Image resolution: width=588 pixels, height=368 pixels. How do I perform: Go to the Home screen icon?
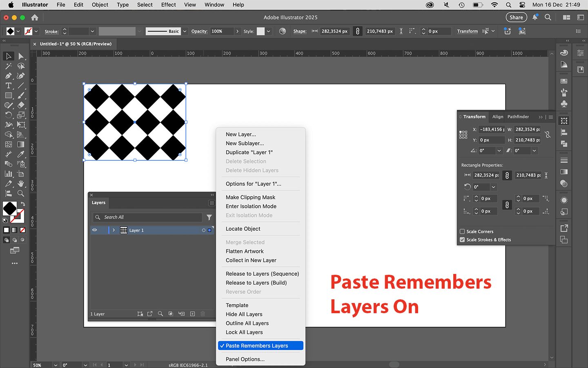pyautogui.click(x=35, y=18)
